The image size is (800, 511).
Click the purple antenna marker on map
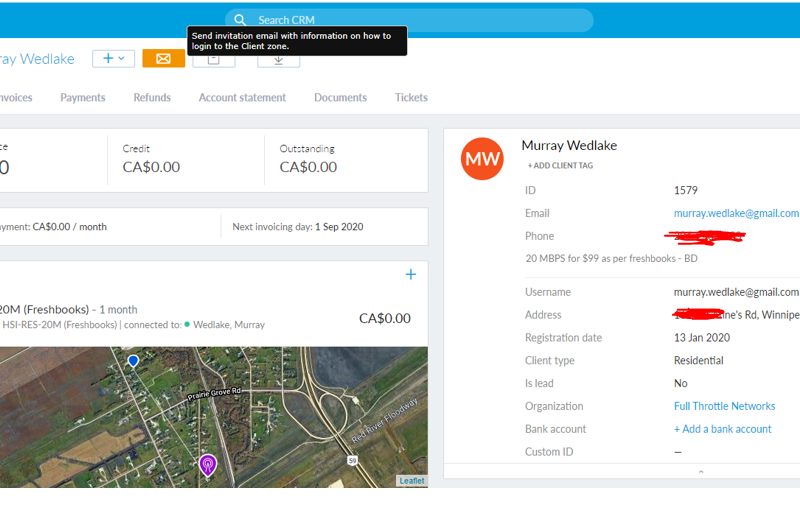208,464
